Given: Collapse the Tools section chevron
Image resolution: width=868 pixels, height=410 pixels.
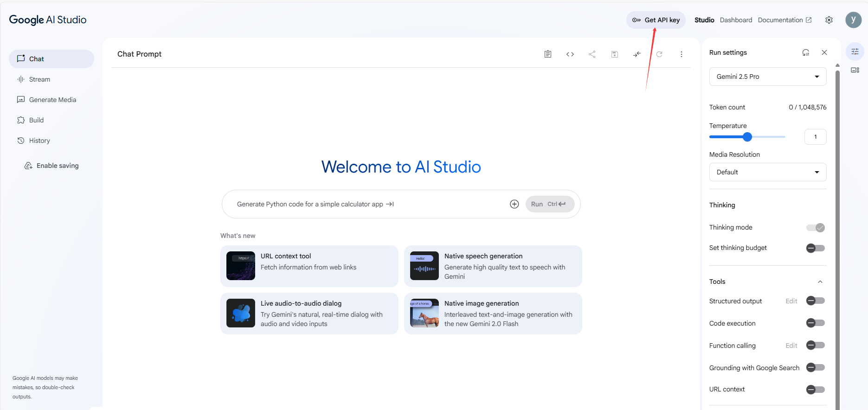Looking at the screenshot, I should (820, 282).
